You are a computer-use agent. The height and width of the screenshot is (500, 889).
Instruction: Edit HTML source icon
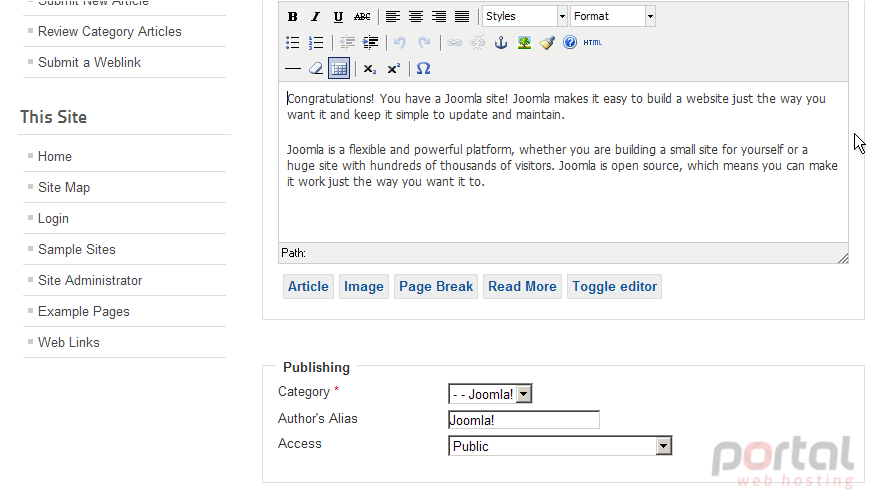592,43
